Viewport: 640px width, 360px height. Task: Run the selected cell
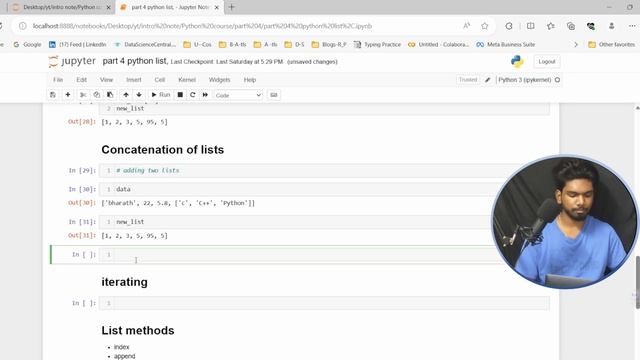(x=160, y=95)
